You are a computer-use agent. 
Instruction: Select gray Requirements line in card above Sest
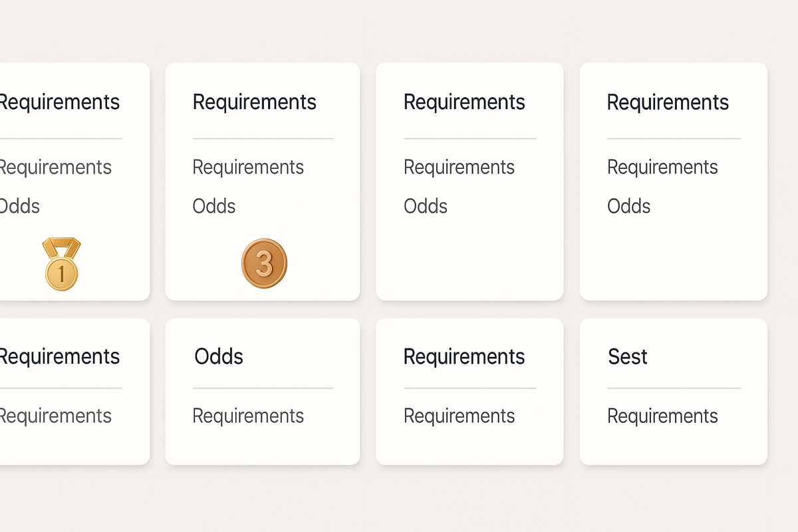[662, 167]
